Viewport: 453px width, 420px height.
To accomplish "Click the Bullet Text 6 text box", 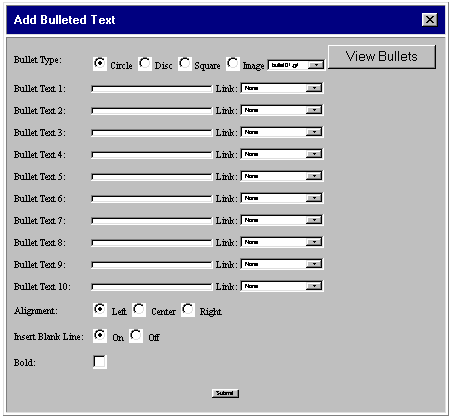I will click(x=152, y=199).
